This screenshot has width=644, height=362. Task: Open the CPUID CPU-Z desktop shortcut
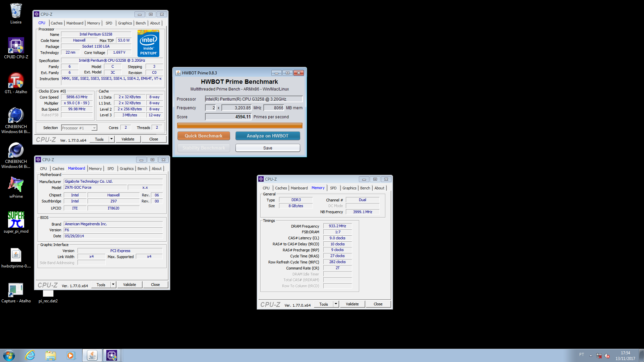click(x=16, y=48)
